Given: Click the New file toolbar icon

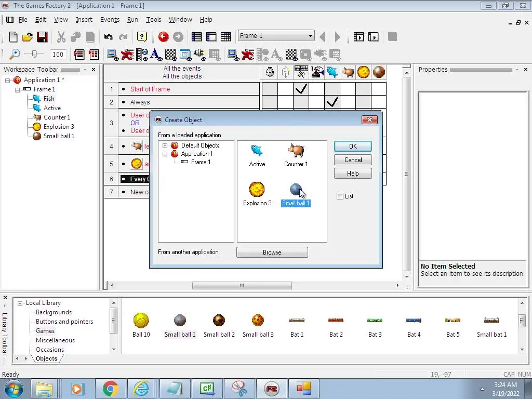Looking at the screenshot, I should point(13,37).
